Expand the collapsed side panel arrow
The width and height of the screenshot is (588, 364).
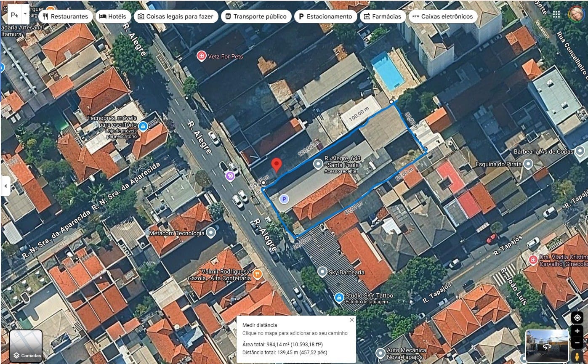(5, 186)
